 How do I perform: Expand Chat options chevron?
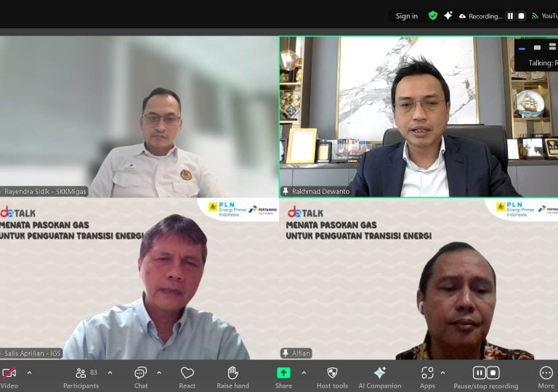(x=159, y=373)
